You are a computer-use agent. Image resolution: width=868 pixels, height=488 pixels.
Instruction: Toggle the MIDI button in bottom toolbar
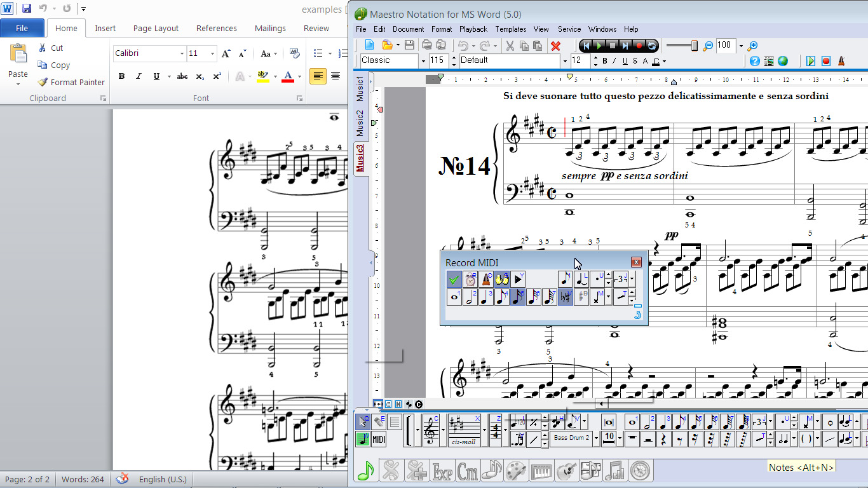[x=379, y=439]
